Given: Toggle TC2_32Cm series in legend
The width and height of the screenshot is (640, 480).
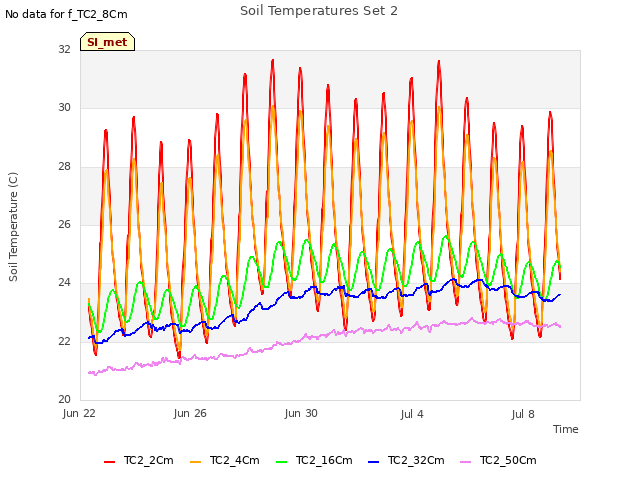Looking at the screenshot, I should pyautogui.click(x=406, y=460).
